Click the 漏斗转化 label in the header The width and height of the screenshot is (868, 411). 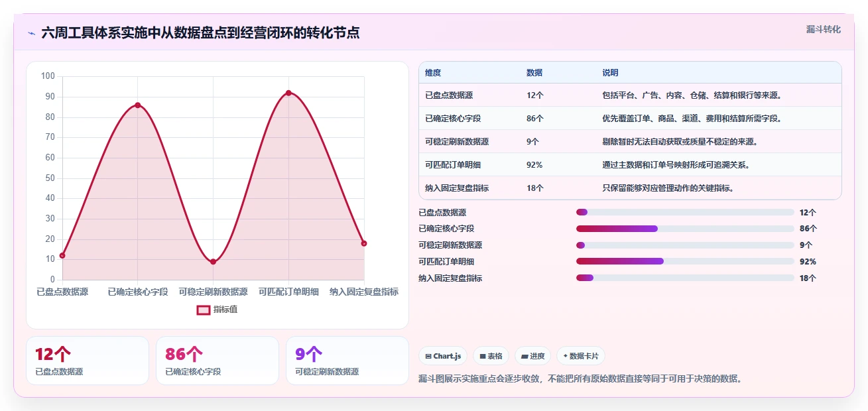click(x=824, y=29)
